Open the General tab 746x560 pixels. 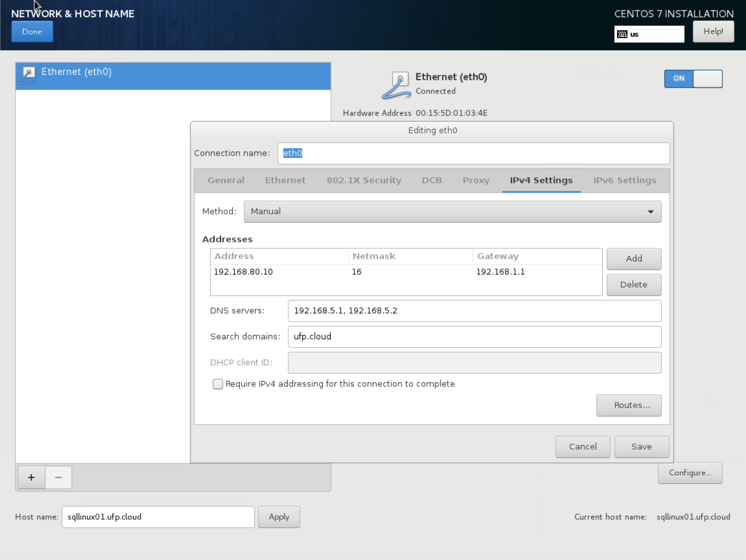point(226,181)
